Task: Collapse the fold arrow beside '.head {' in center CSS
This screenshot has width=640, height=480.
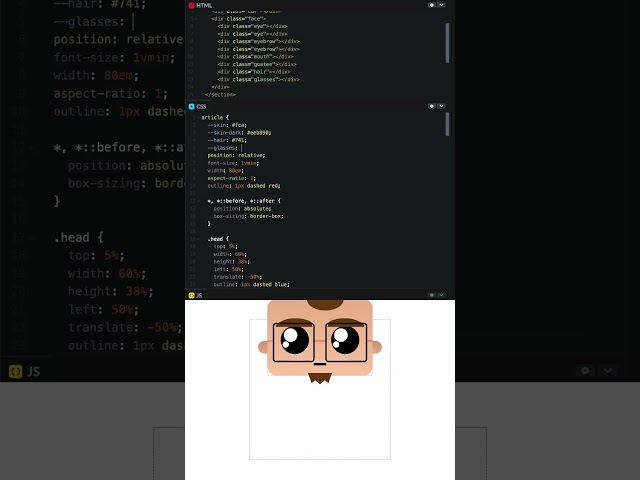Action: point(198,239)
